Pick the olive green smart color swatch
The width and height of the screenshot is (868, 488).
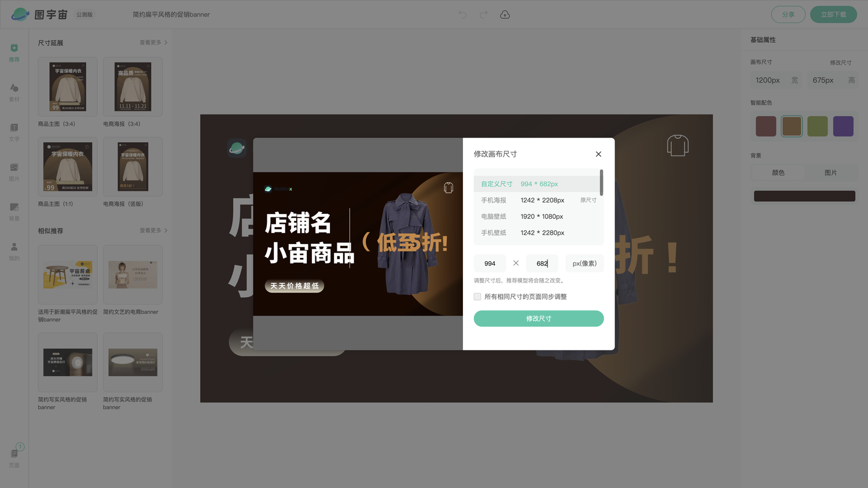[x=817, y=126]
